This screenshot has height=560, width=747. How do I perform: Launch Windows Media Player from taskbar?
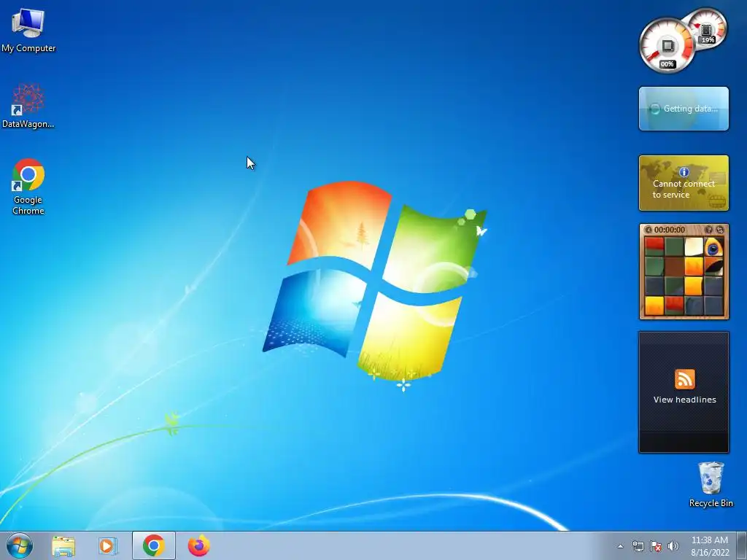tap(108, 545)
